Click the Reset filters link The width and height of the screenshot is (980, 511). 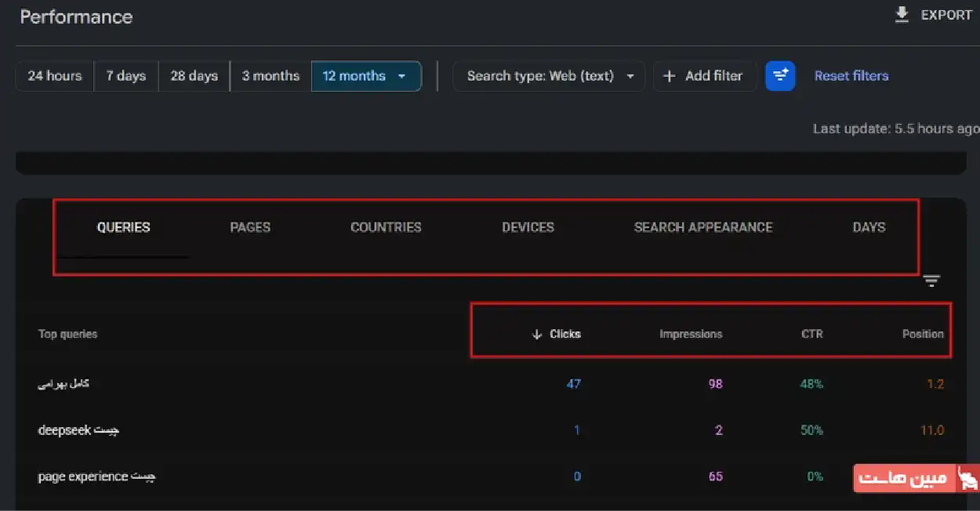tap(851, 76)
